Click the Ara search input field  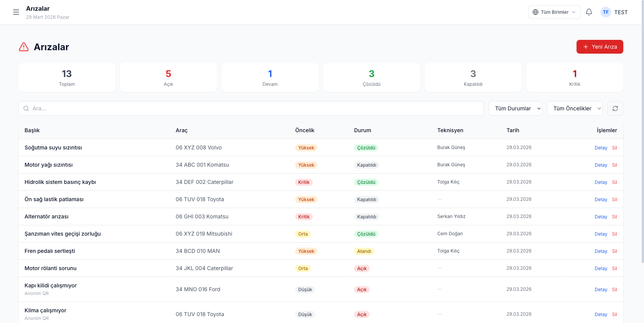point(253,108)
